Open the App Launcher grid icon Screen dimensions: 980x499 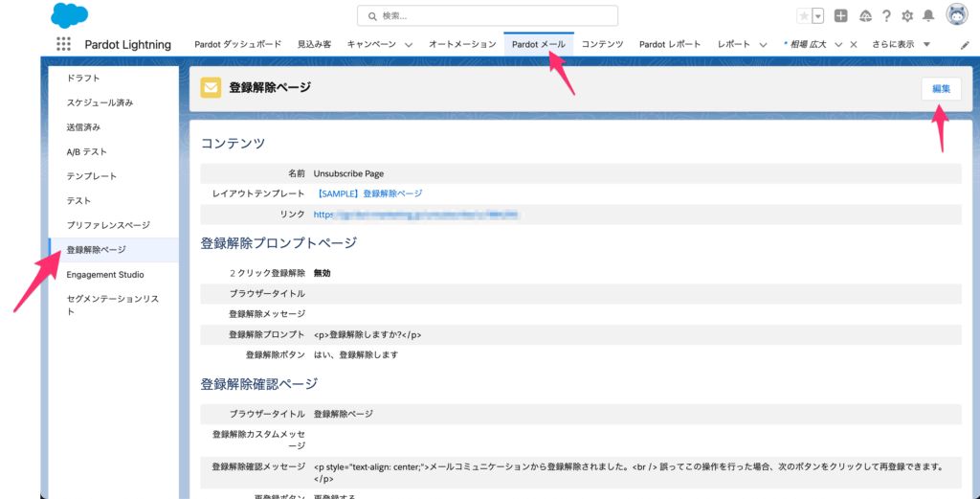click(63, 44)
